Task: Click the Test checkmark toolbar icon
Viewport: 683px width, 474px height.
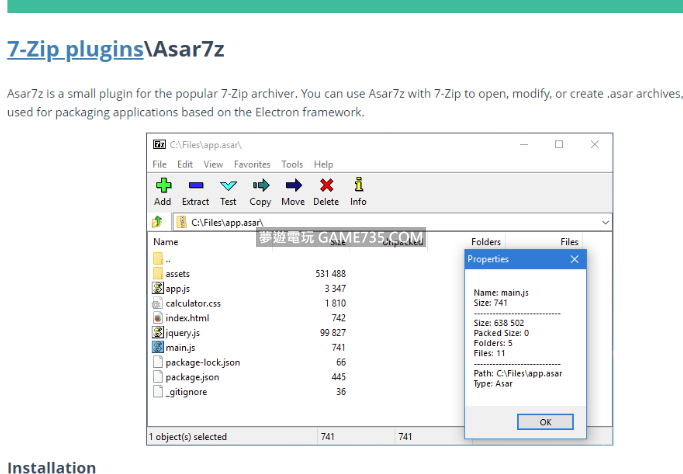Action: tap(228, 185)
